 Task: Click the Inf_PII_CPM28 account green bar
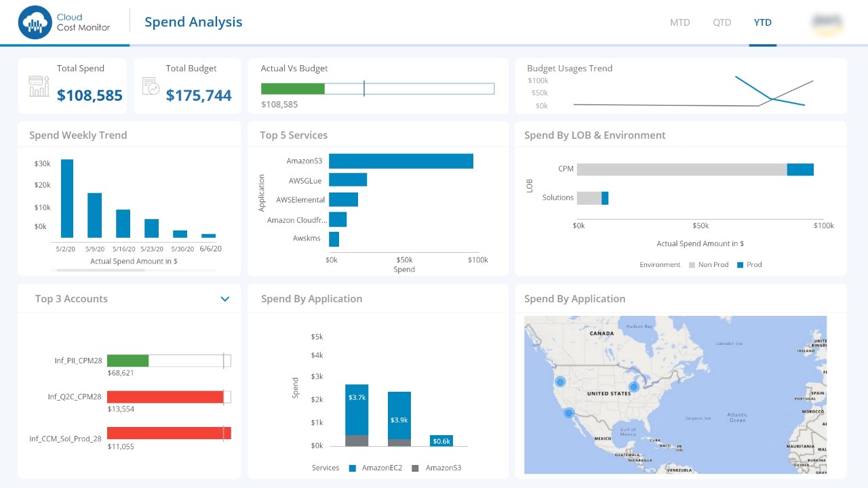tap(127, 361)
